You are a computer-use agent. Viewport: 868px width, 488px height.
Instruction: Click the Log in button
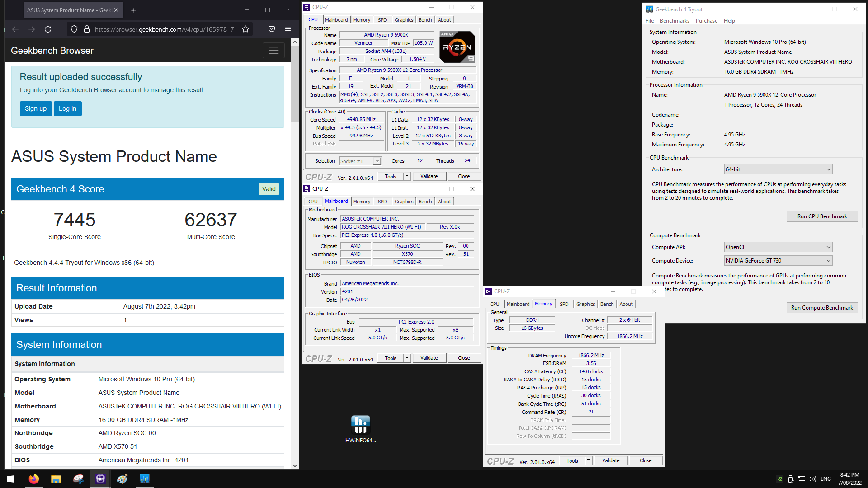[68, 108]
